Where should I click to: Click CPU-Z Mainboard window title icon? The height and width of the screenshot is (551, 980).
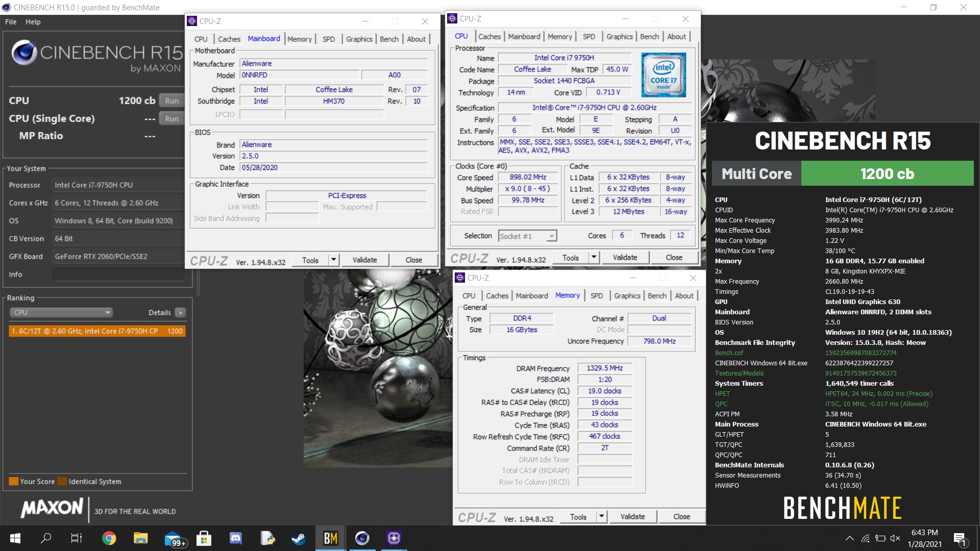click(192, 21)
